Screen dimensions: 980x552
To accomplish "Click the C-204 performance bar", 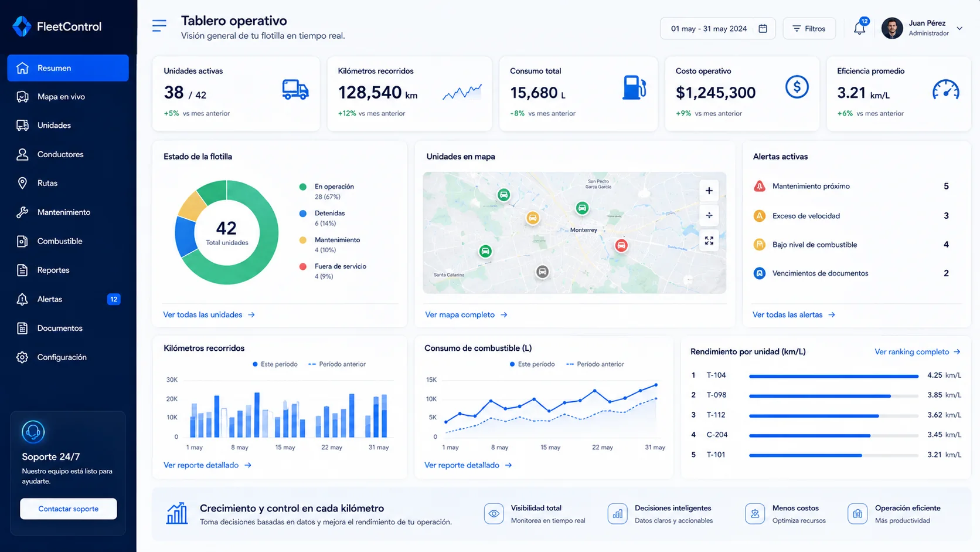I will click(x=833, y=435).
